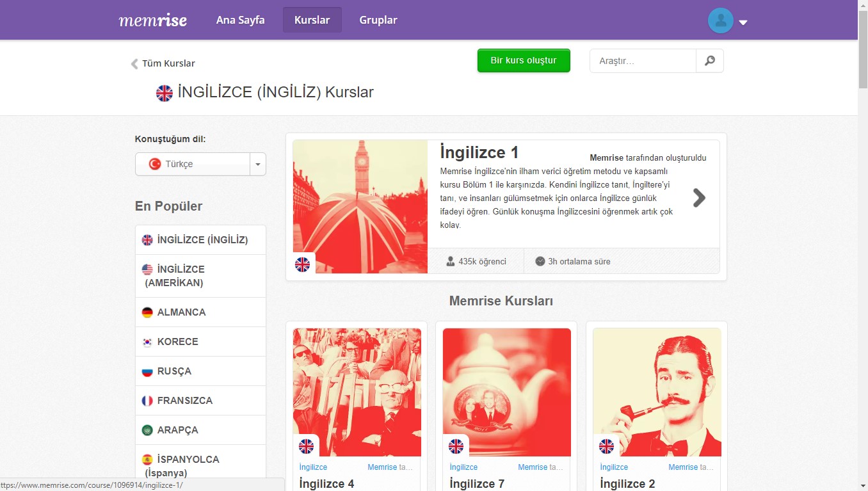The image size is (868, 491).
Task: Open the Gruplar tab
Action: pos(378,20)
